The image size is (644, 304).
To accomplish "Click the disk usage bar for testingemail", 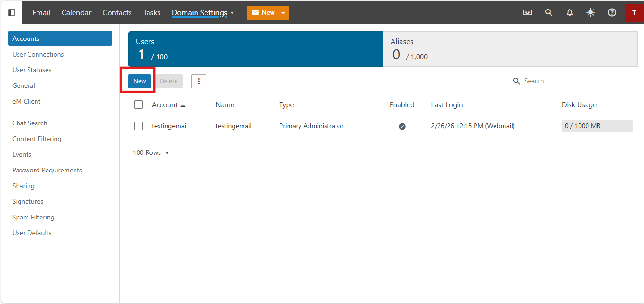I will (x=597, y=126).
